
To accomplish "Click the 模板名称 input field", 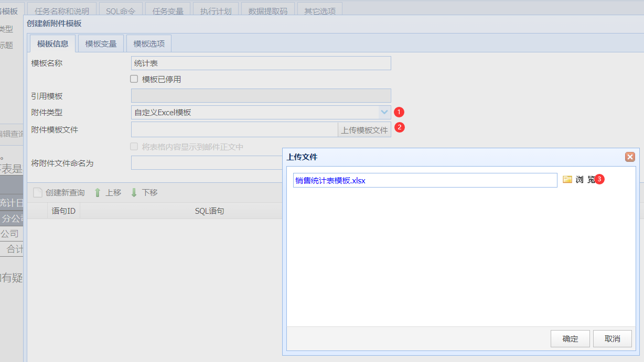I will [x=261, y=63].
